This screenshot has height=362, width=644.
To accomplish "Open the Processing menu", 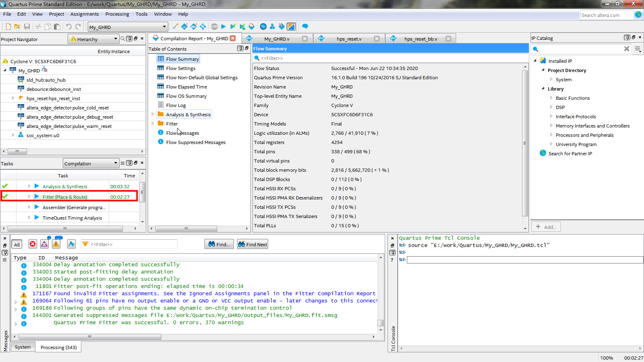I will click(x=117, y=14).
